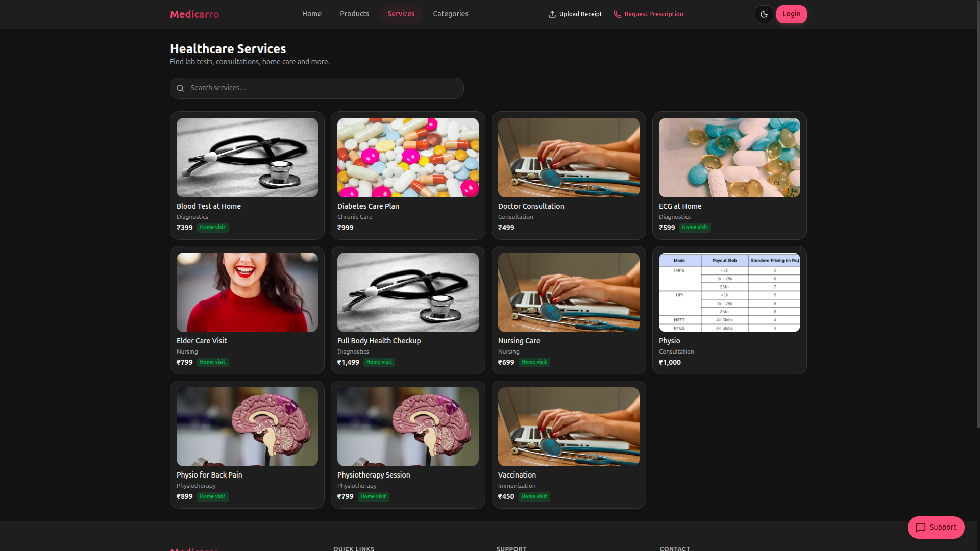Go to the Products menu item
This screenshot has width=980, height=551.
[354, 14]
